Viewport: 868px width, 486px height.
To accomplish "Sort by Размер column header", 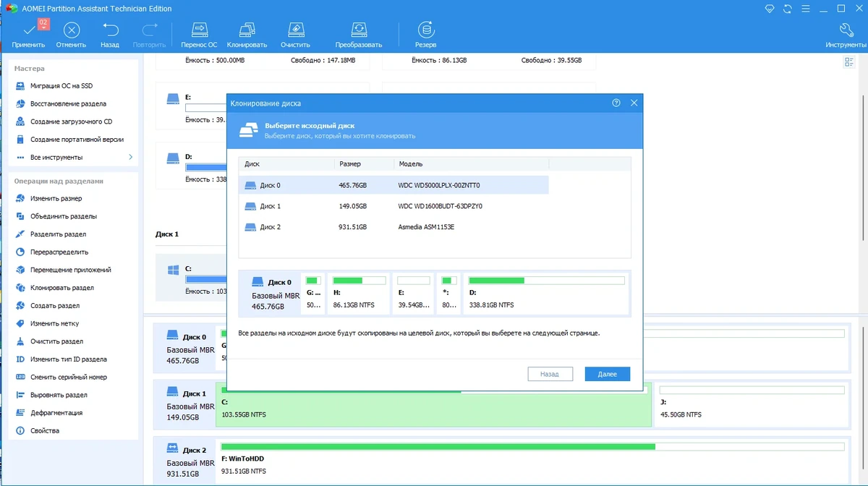I will point(365,164).
